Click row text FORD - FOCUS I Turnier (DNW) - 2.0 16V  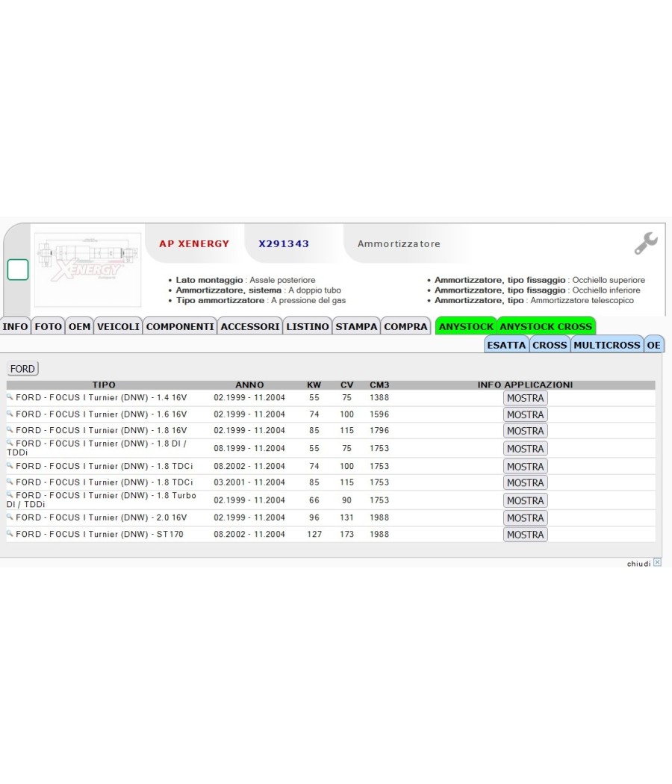[x=101, y=517]
